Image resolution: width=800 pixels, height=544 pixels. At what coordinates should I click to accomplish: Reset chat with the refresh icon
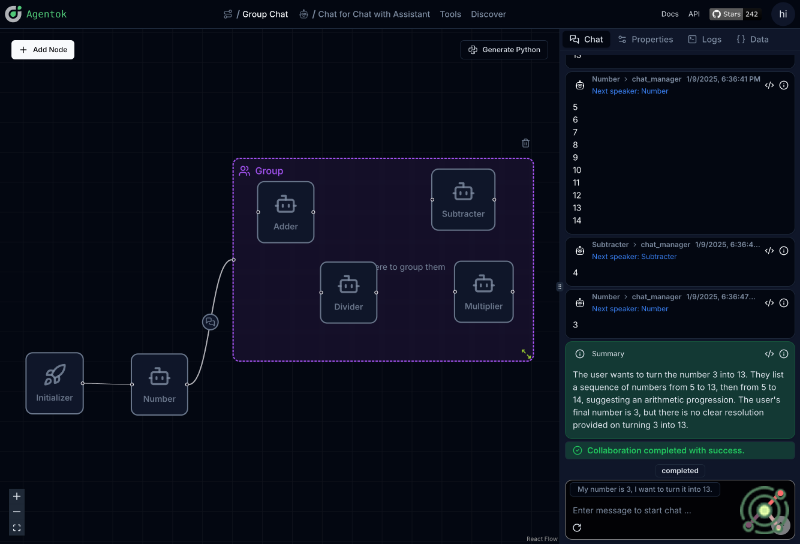[577, 527]
